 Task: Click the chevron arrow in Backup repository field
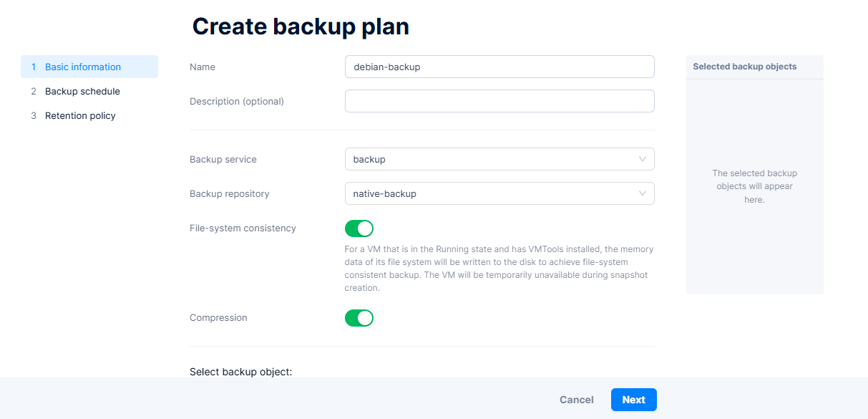pos(642,193)
